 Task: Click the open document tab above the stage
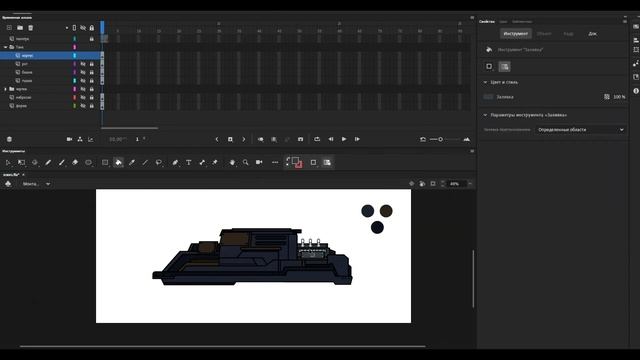click(11, 175)
